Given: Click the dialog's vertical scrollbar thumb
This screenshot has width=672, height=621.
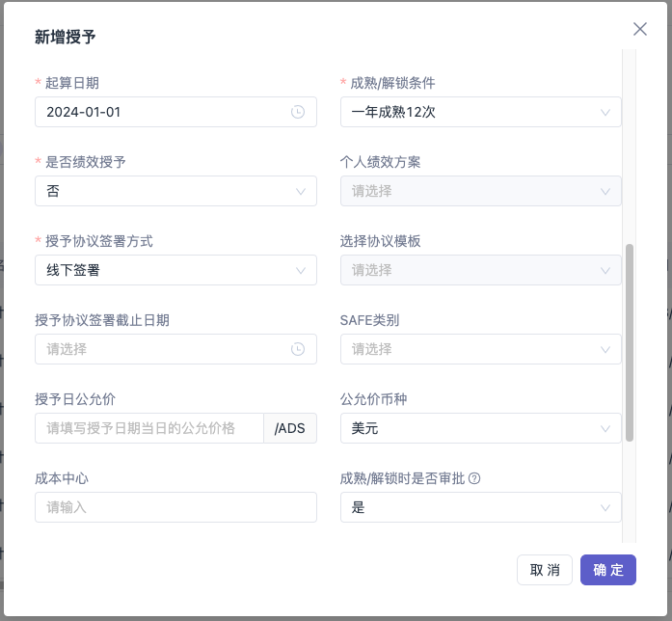Looking at the screenshot, I should 630,343.
